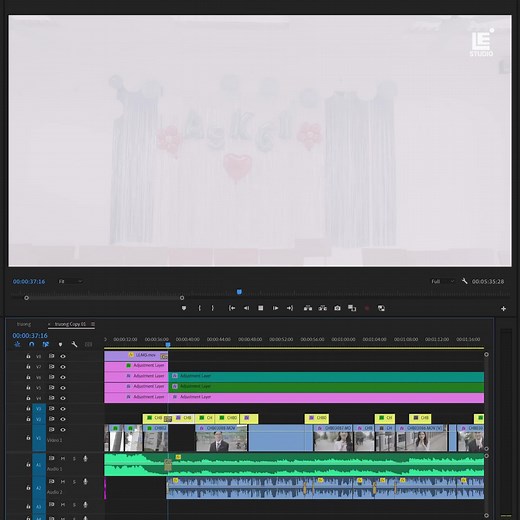
Task: Add a marker from the program monitor transport
Action: point(184,308)
